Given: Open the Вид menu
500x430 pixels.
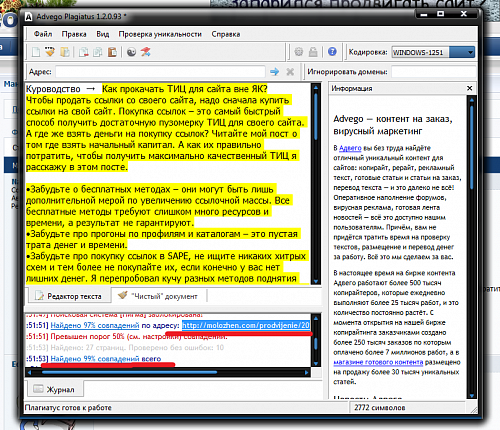Looking at the screenshot, I should (103, 34).
